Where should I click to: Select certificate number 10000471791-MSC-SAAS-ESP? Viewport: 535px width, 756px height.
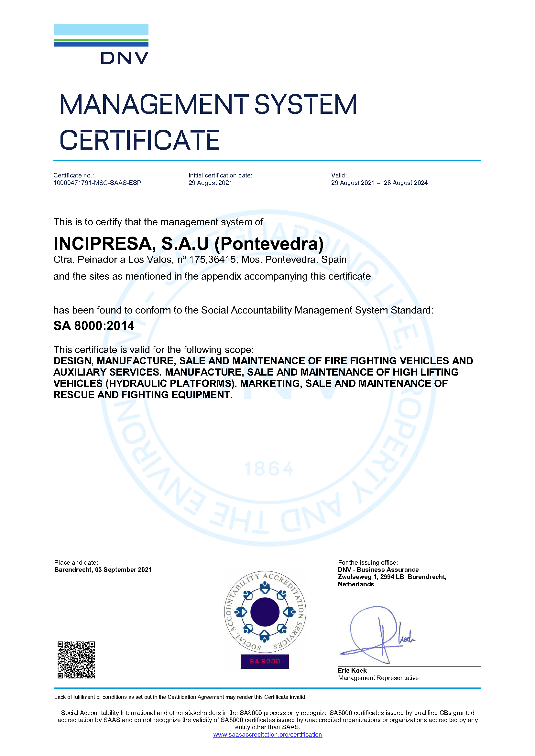(x=97, y=183)
